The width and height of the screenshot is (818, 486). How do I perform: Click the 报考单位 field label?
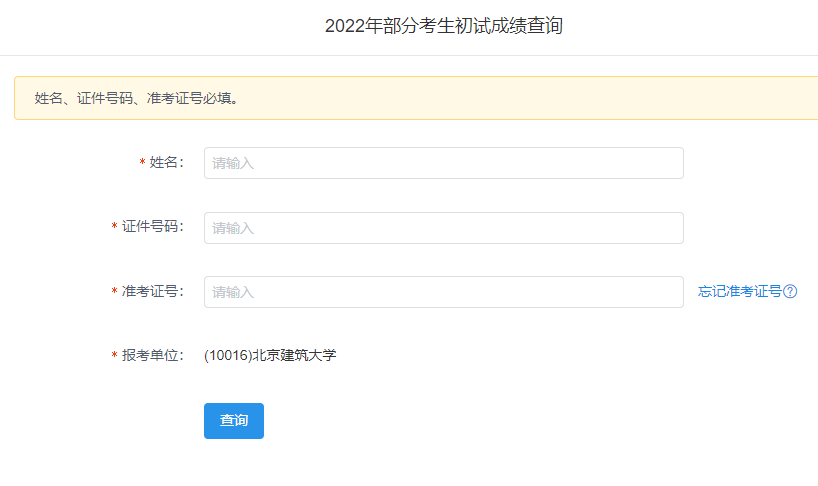coord(152,356)
